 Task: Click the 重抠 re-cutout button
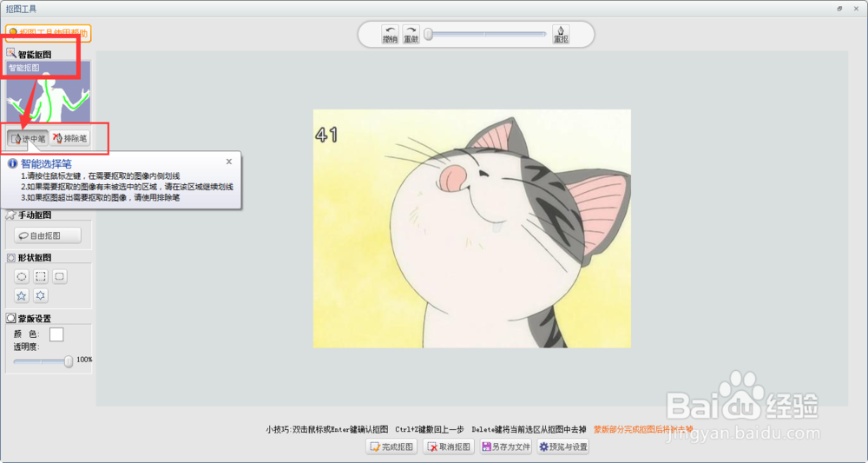561,35
